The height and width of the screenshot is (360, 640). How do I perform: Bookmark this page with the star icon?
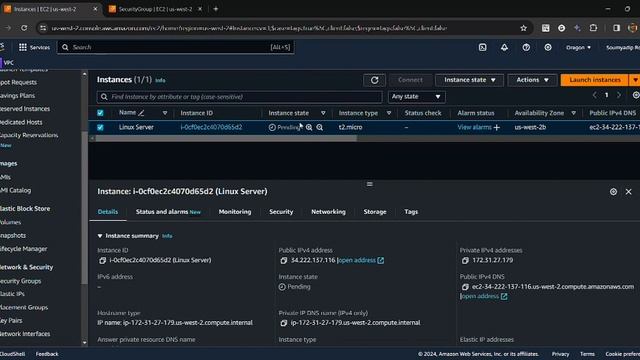523,28
